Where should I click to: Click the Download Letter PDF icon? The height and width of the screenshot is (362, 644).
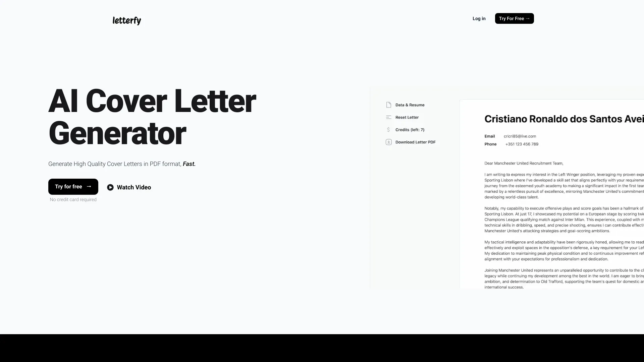(388, 142)
